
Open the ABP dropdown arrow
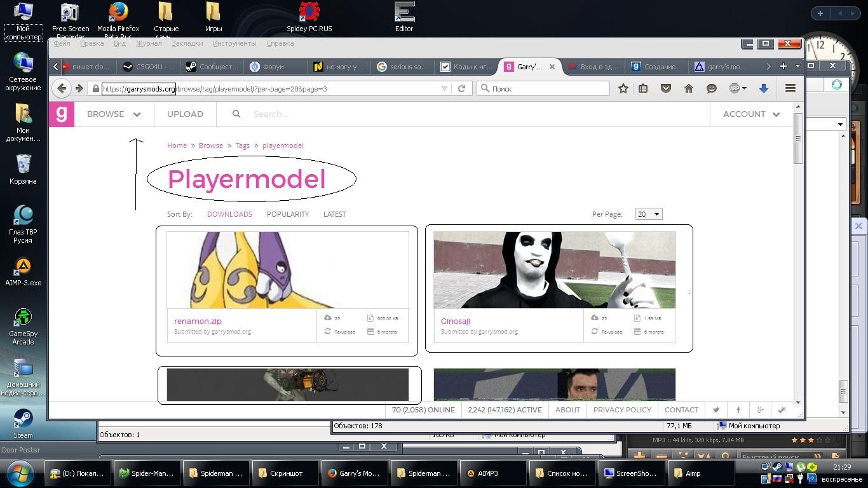pos(744,88)
